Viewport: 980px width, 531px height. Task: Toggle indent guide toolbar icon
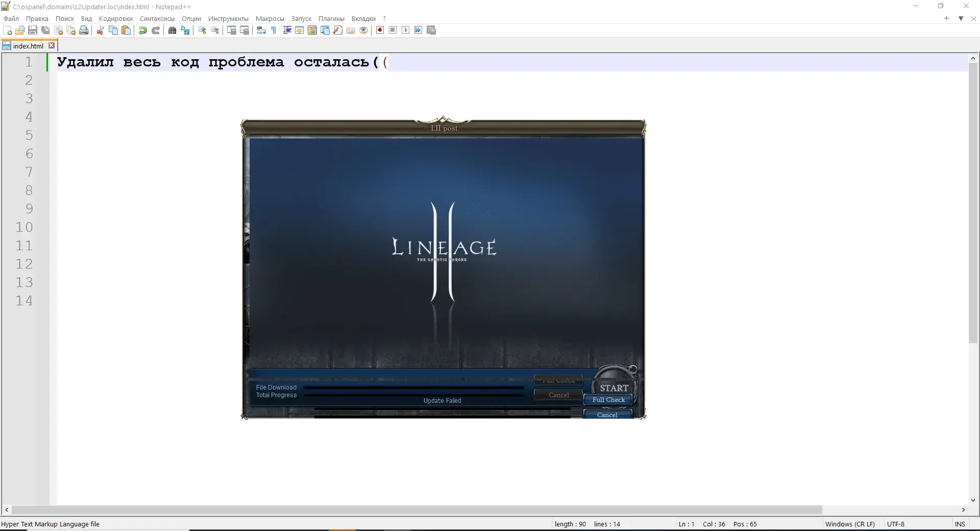tap(287, 30)
